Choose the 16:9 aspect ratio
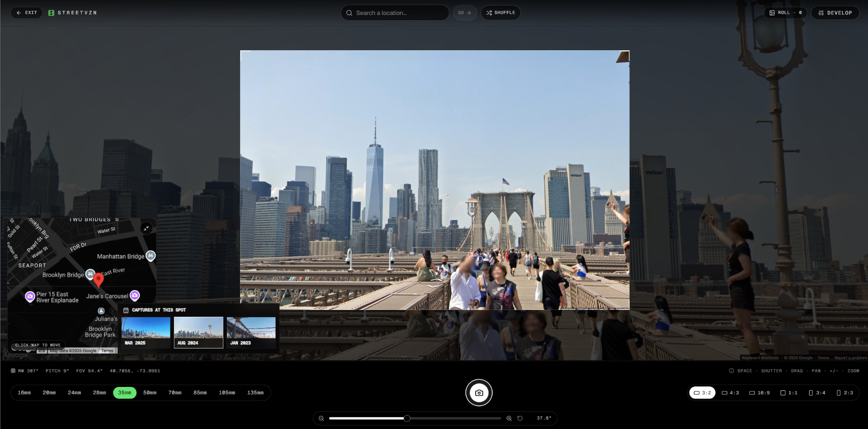The width and height of the screenshot is (868, 429). 759,393
